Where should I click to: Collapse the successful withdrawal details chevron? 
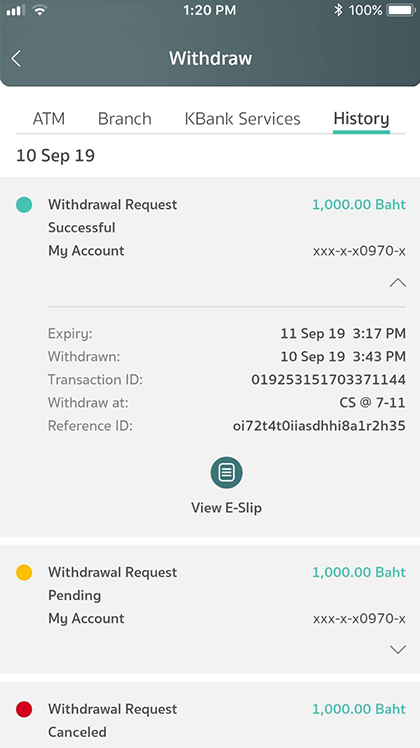(x=398, y=283)
